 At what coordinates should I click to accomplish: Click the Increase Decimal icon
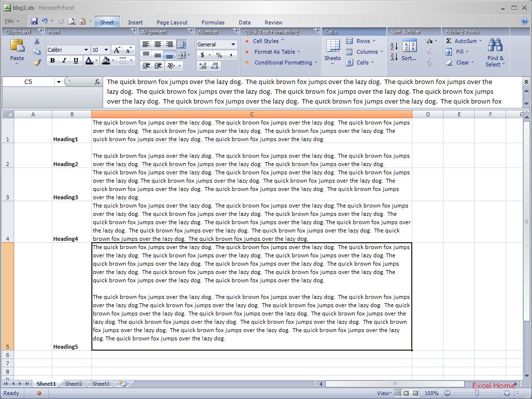click(x=203, y=65)
